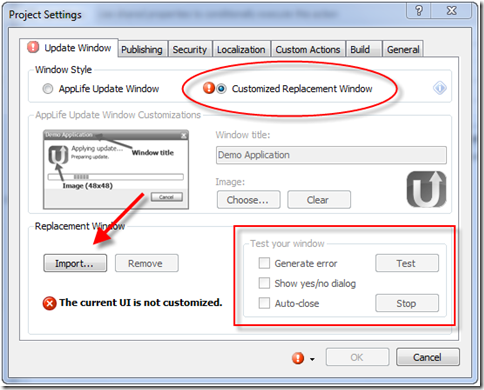The height and width of the screenshot is (390, 484).
Task: Click the error icon on Update Window tab
Action: 33,47
